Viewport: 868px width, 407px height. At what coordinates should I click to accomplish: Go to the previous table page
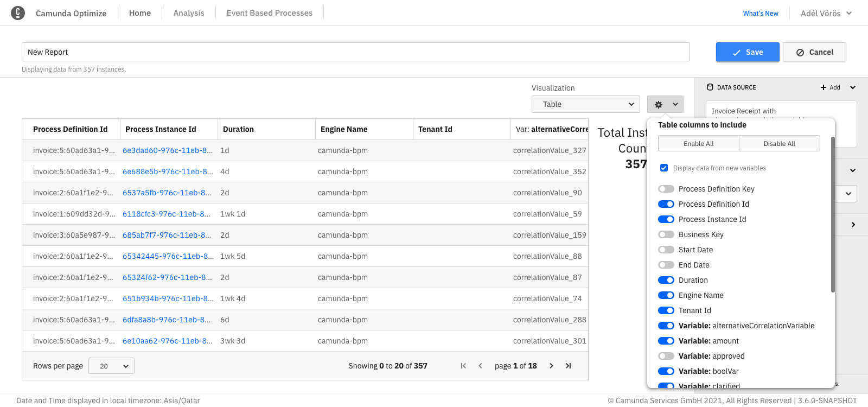pyautogui.click(x=480, y=366)
